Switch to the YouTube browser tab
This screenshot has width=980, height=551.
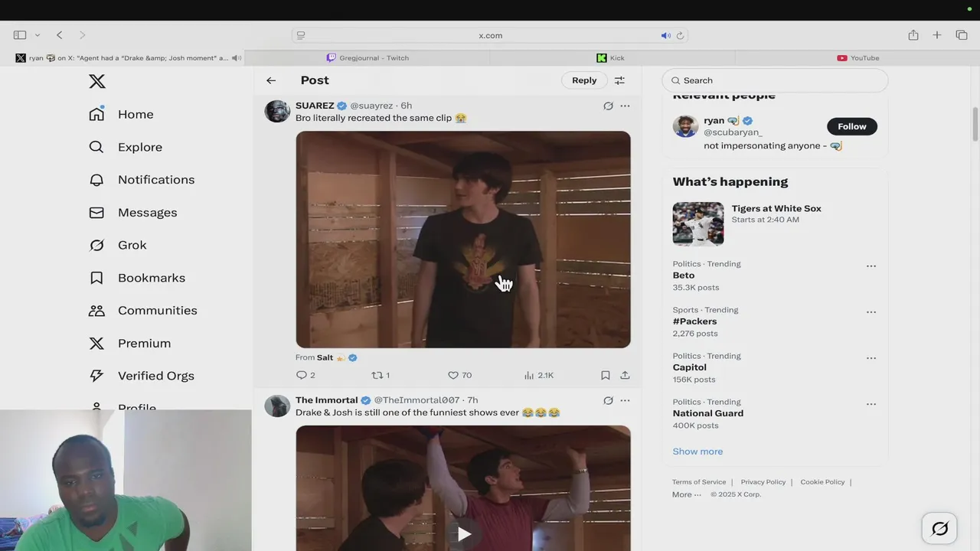pyautogui.click(x=857, y=58)
